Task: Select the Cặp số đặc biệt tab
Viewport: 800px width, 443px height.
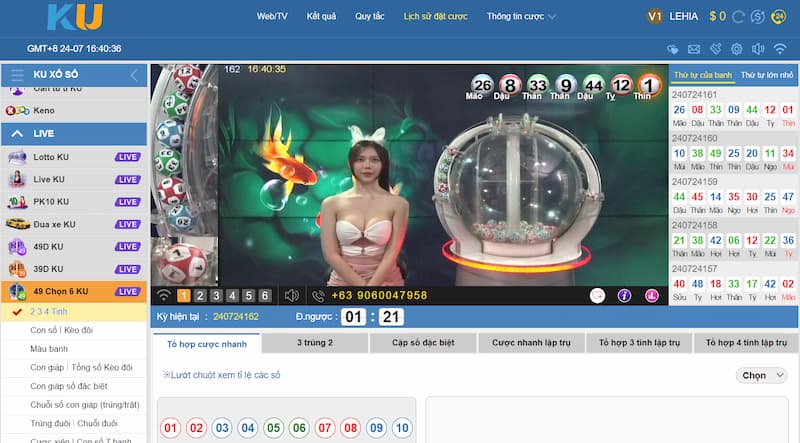Action: pos(423,343)
